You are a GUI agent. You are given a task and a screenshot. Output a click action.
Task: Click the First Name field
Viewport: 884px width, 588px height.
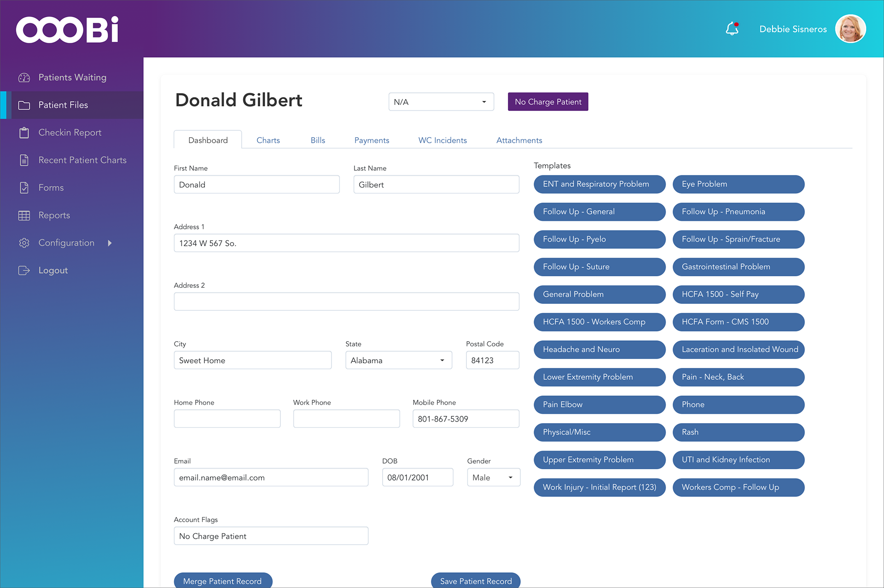point(256,184)
